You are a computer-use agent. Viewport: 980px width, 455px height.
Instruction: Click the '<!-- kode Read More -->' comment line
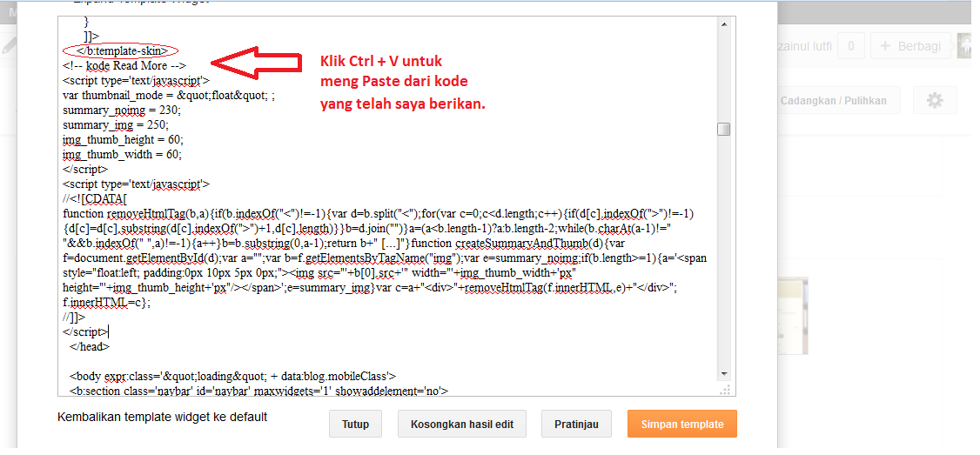[x=125, y=65]
